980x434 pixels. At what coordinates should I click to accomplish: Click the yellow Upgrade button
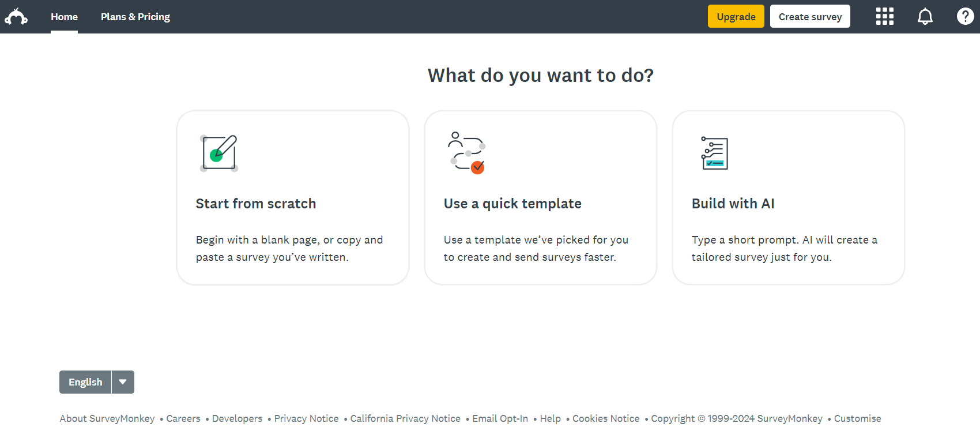(736, 16)
